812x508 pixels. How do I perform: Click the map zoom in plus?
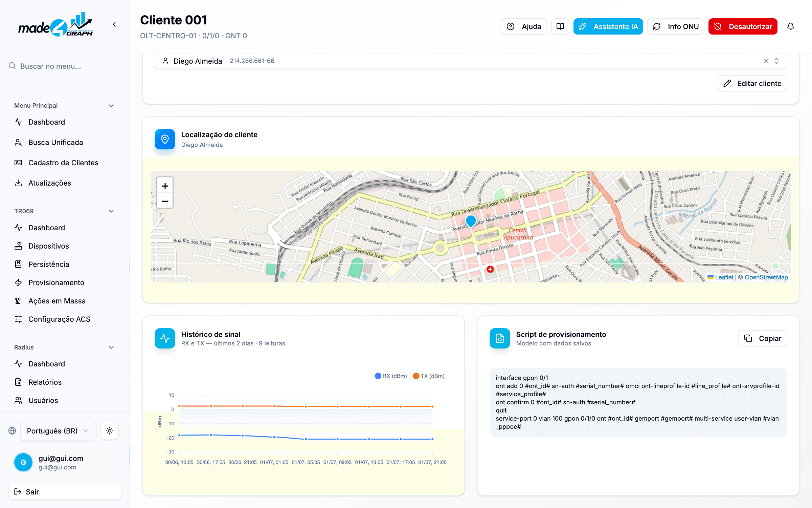[x=165, y=186]
